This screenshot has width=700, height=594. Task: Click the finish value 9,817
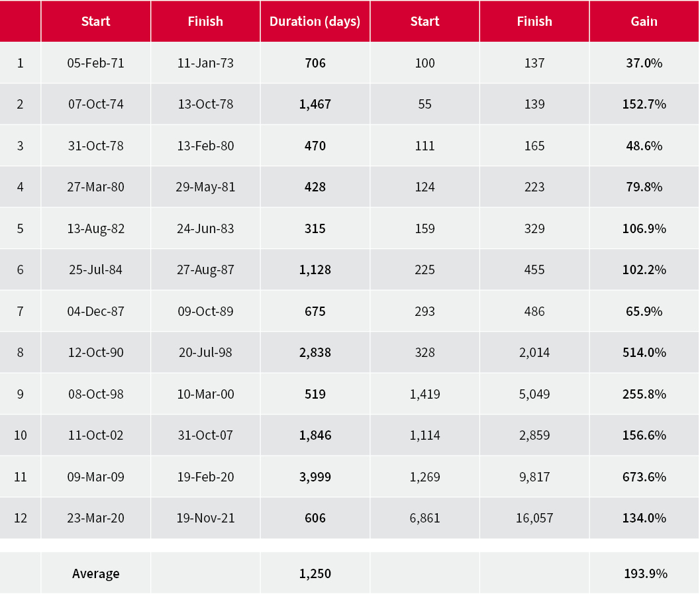coord(534,477)
